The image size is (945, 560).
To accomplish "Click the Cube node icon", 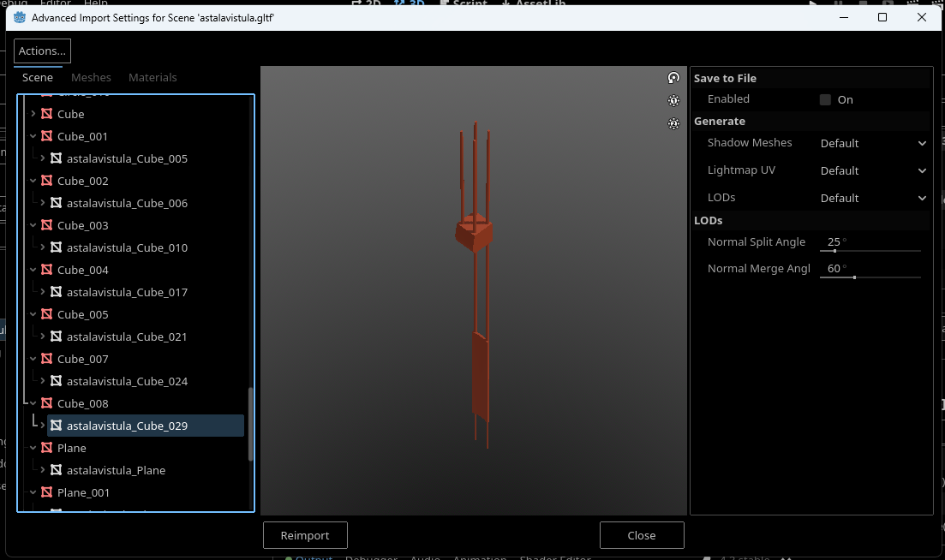I will 46,114.
